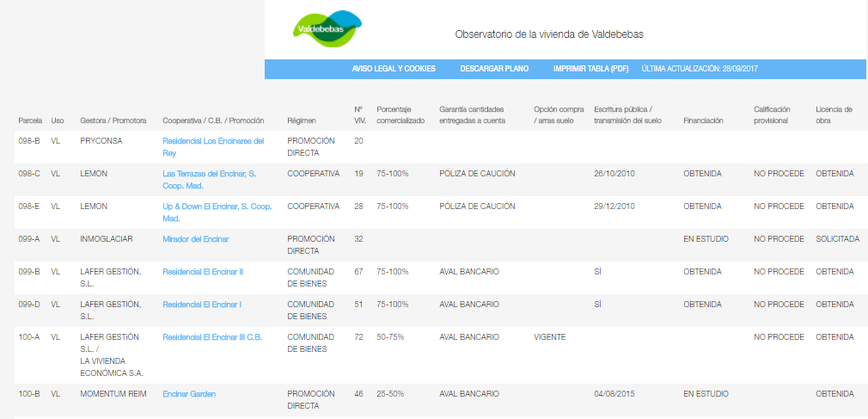Screen dimensions: 868x419
Task: Click Gestora / Promotora column header
Action: click(113, 120)
